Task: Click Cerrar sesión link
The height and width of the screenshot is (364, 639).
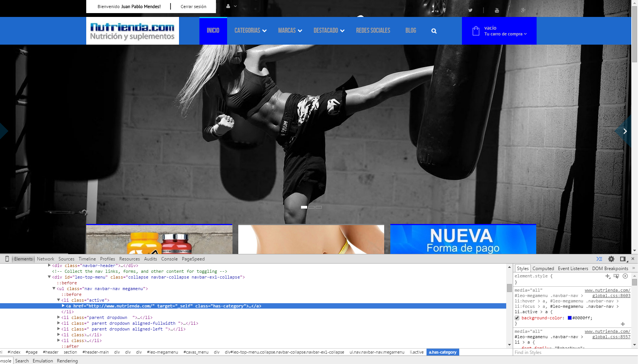Action: 193,7
